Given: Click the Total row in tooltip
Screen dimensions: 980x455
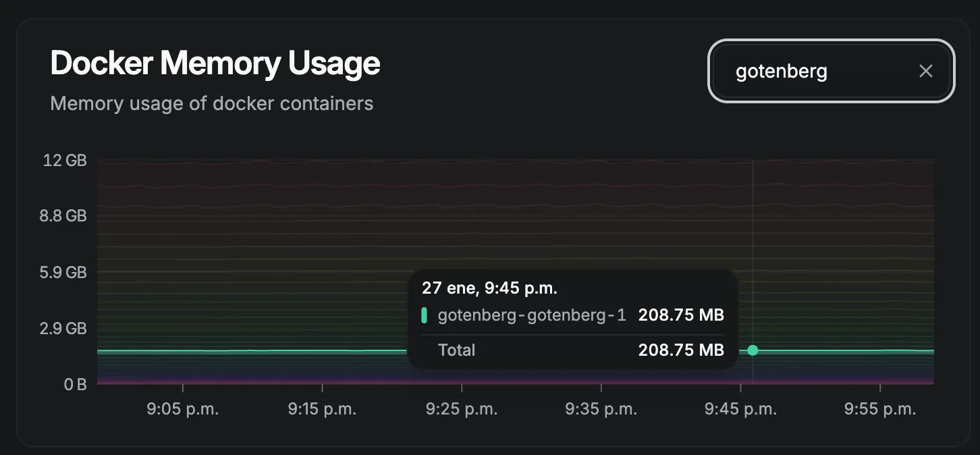Looking at the screenshot, I should [x=572, y=350].
